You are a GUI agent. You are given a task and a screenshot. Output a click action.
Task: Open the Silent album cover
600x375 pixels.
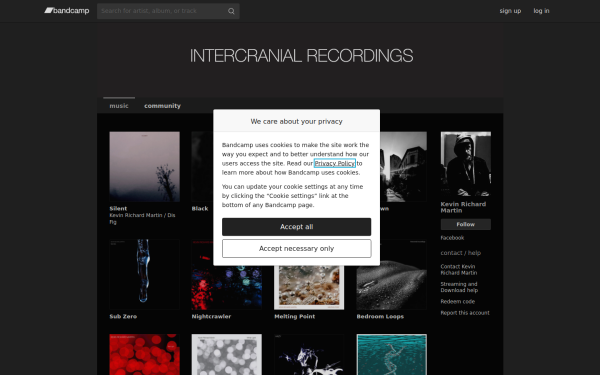click(144, 166)
